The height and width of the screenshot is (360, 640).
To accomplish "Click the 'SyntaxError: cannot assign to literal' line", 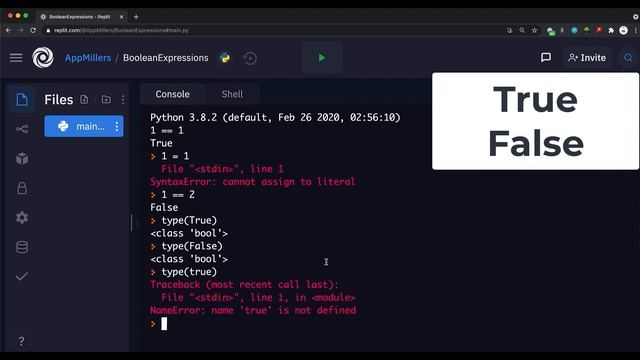I will [253, 182].
